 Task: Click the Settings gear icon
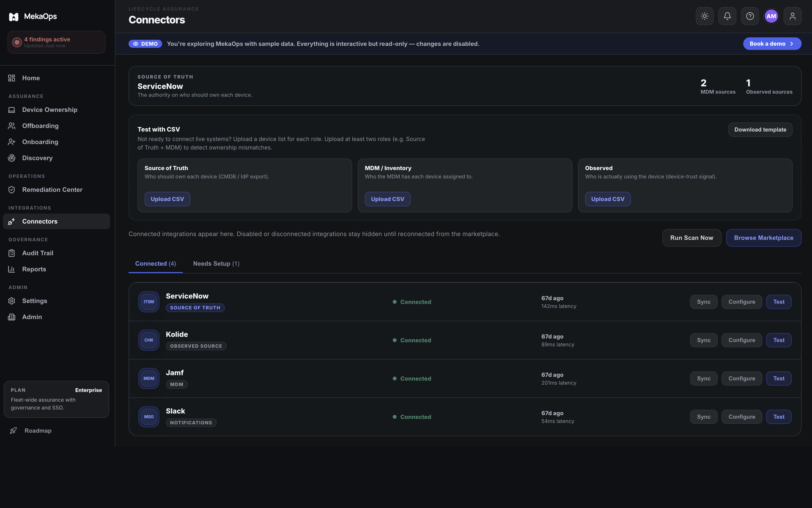click(x=12, y=301)
